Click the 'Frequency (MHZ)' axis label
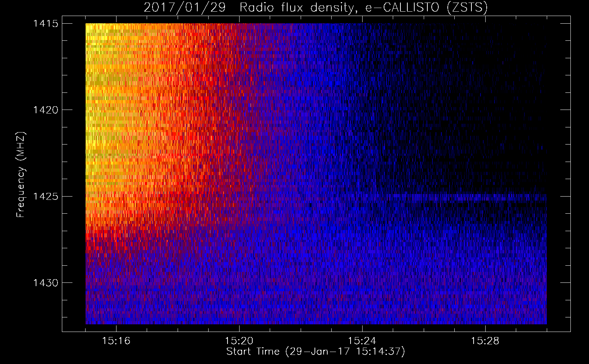Screen dimensions: 589x364 coord(21,175)
